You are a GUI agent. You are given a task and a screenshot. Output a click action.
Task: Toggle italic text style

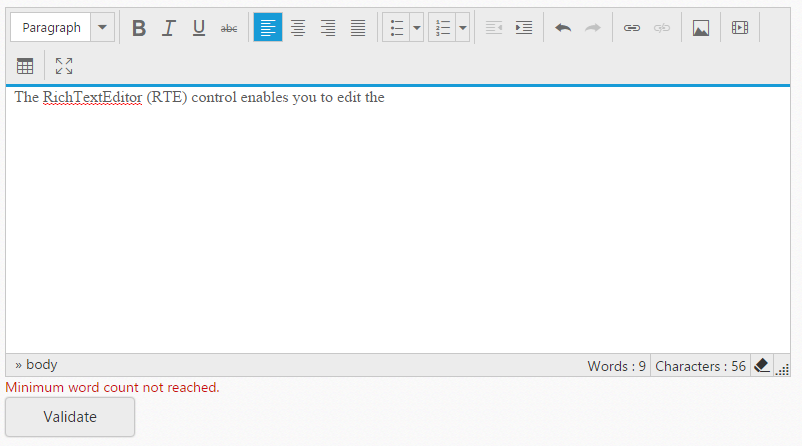(169, 28)
